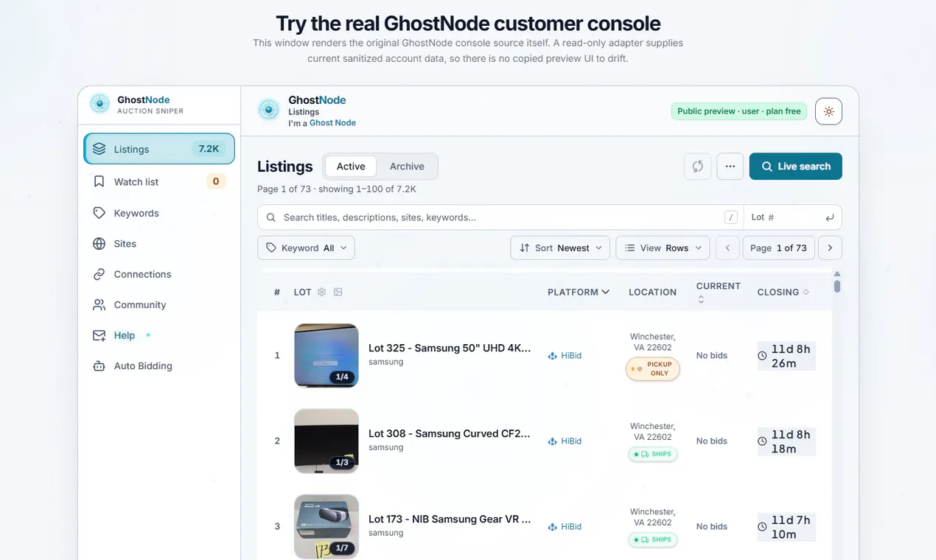
Task: Open the Page 1 of 73 selector
Action: [x=778, y=248]
